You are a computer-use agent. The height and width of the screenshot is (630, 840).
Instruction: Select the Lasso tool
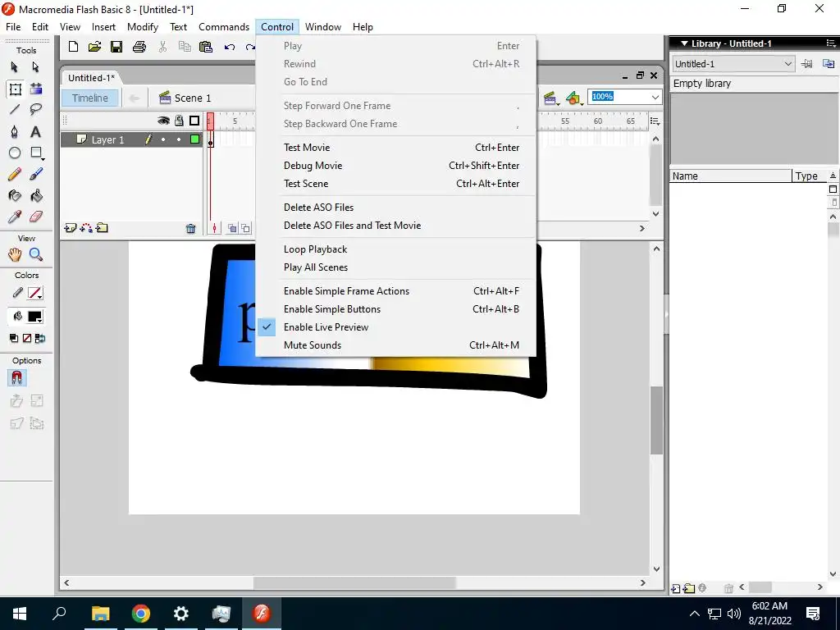pyautogui.click(x=36, y=110)
